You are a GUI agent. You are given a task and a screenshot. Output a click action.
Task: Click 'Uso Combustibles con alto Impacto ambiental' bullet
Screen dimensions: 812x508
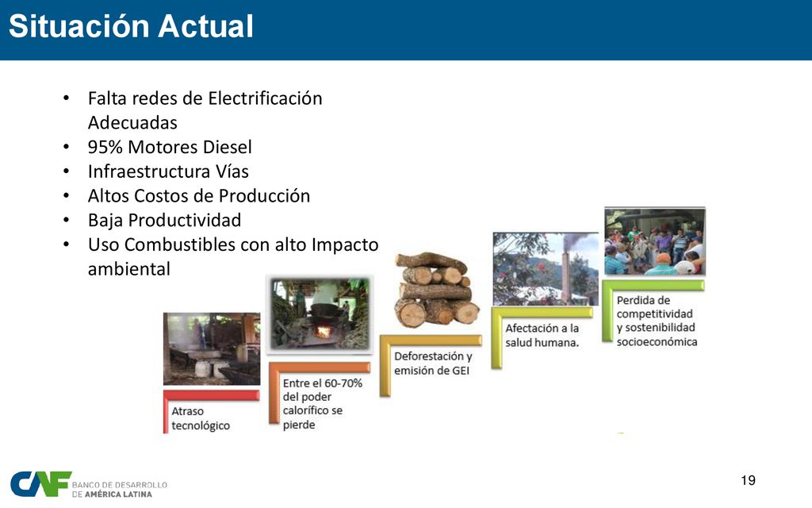click(x=233, y=256)
